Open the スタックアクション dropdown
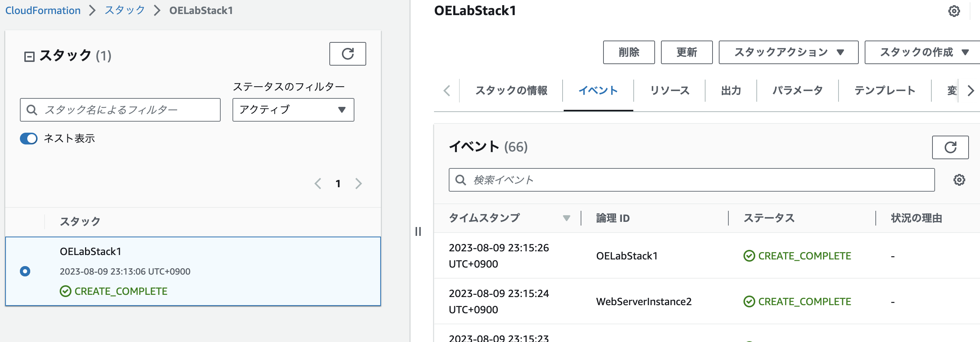 point(788,52)
